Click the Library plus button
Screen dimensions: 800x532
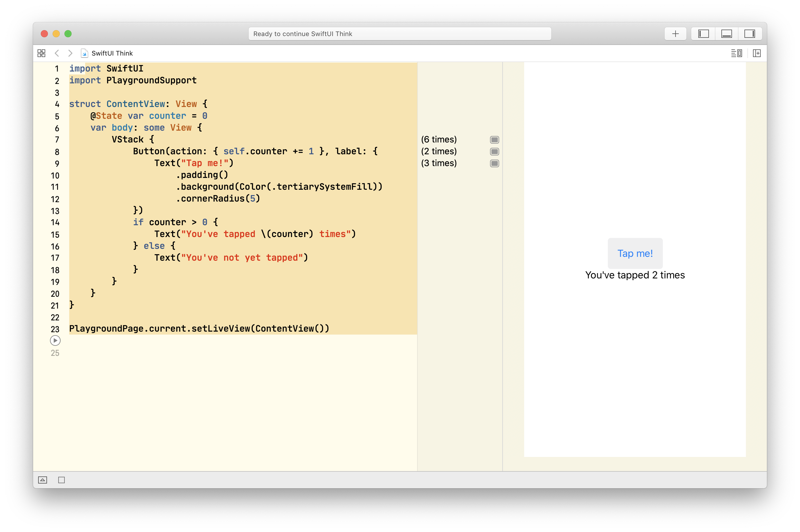coord(675,34)
